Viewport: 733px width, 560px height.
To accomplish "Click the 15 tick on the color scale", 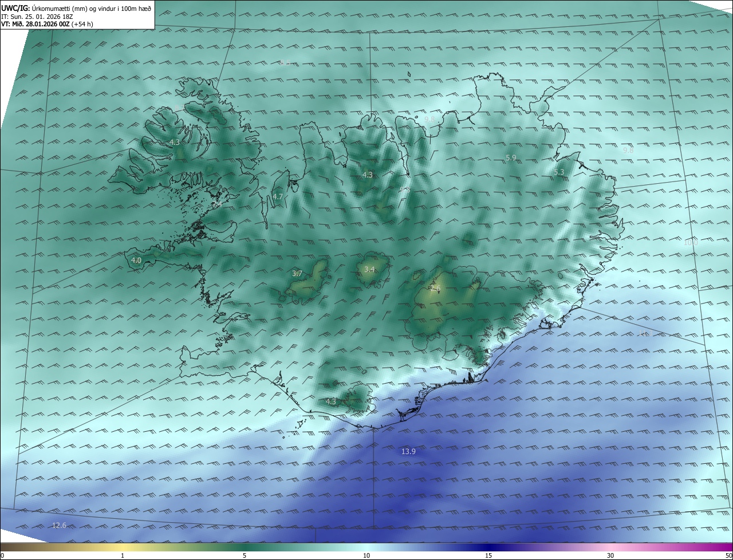I will pyautogui.click(x=488, y=555).
